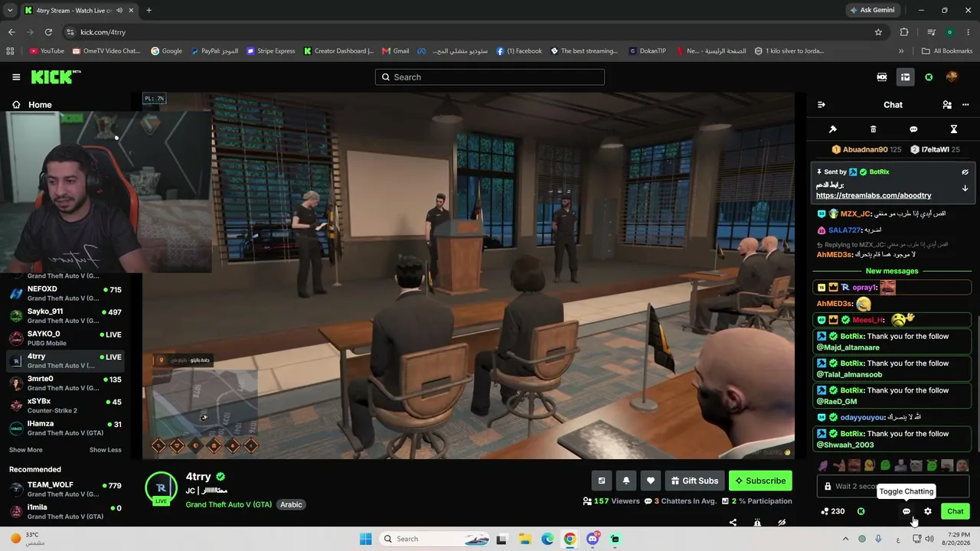Open SAYKO_0 channel in sidebar

click(x=65, y=338)
